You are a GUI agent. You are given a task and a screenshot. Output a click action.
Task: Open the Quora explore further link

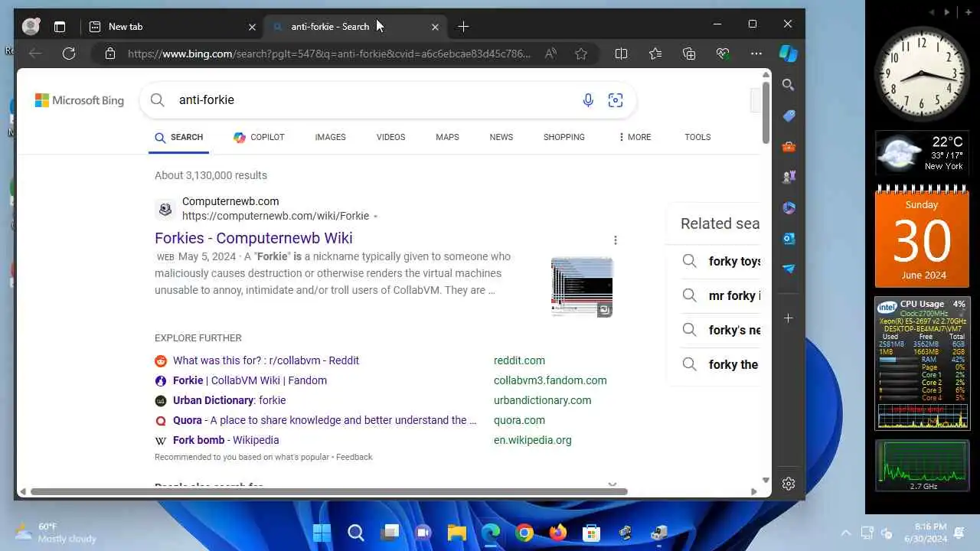[325, 420]
